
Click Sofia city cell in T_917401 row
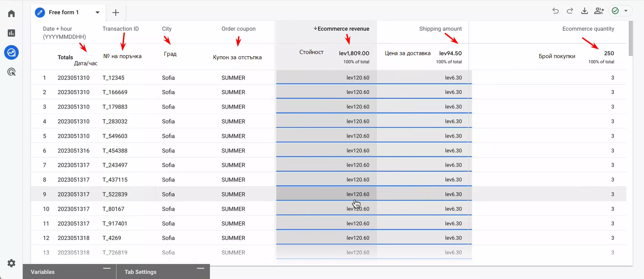click(x=168, y=223)
